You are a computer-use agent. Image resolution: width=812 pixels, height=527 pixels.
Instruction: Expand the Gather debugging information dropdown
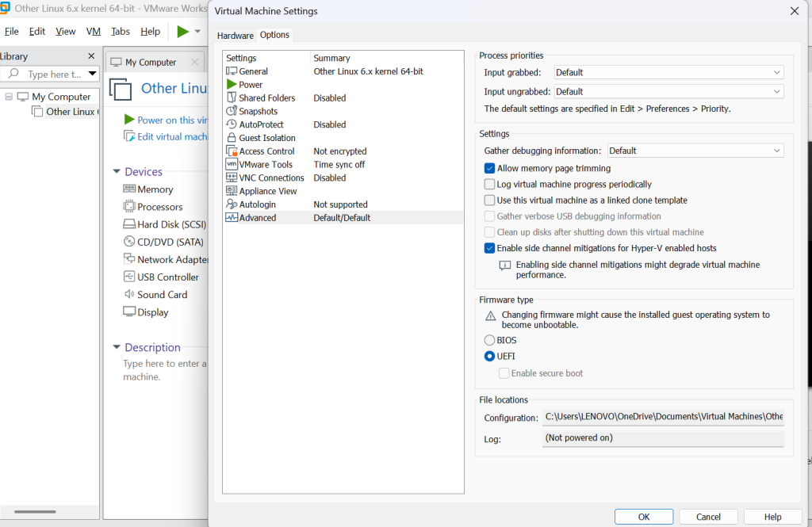(x=695, y=151)
